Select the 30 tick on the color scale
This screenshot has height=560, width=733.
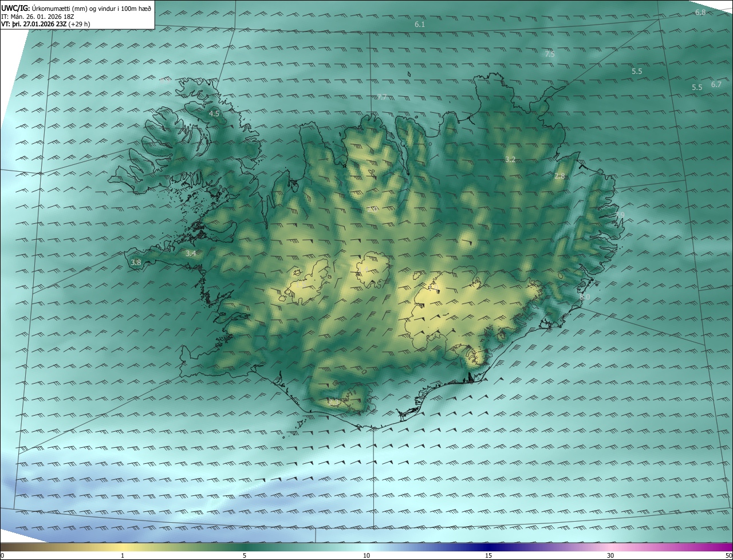[x=610, y=556]
